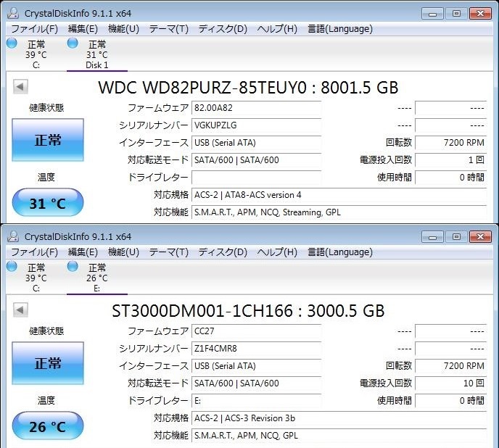
Task: Click the previous-disk arrow in the top window
Action: 20,86
